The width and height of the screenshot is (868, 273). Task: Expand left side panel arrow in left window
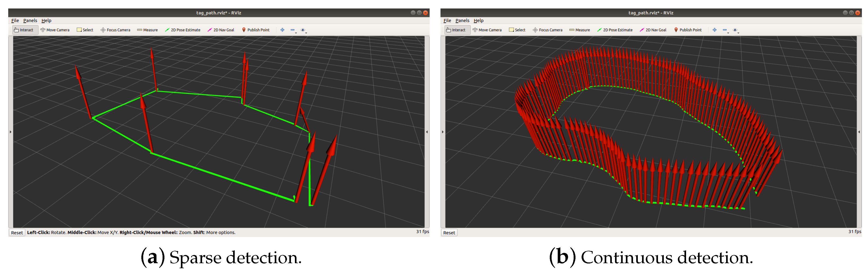click(10, 132)
